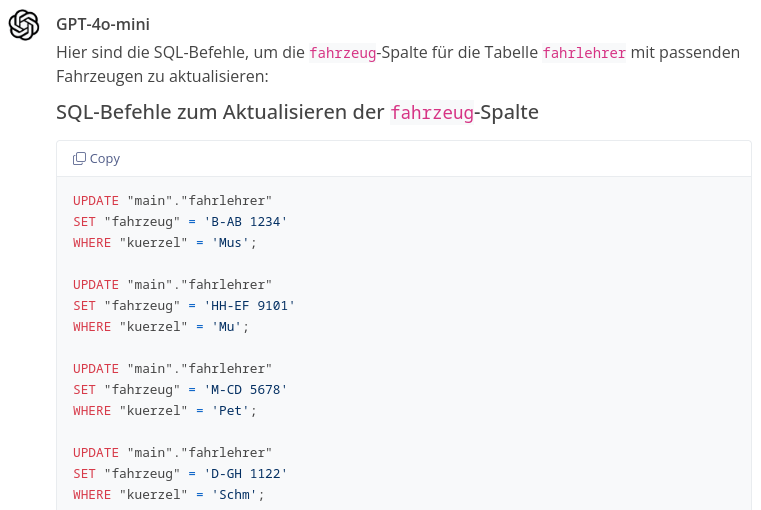Image resolution: width=761 pixels, height=510 pixels.
Task: Click the license plate 'HH-EF 9101'
Action: pyautogui.click(x=249, y=306)
